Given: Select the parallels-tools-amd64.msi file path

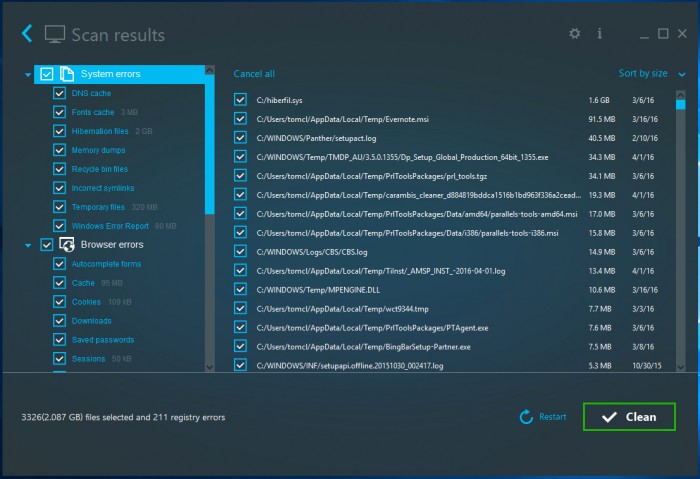Looking at the screenshot, I should [x=417, y=214].
